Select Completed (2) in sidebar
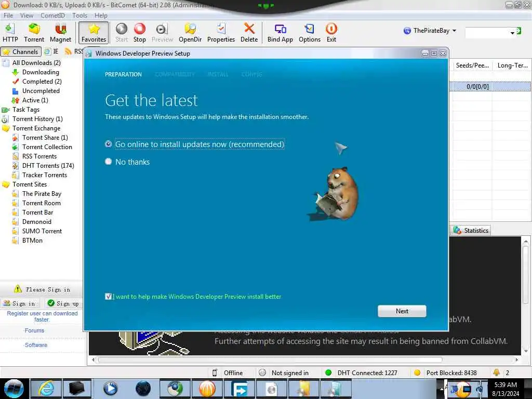This screenshot has width=532, height=399. [42, 82]
